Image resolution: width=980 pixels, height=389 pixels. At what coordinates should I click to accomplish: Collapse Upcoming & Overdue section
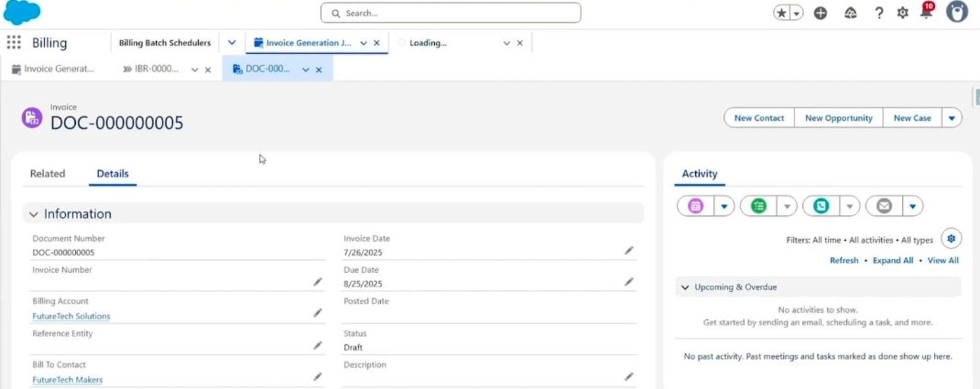point(685,287)
